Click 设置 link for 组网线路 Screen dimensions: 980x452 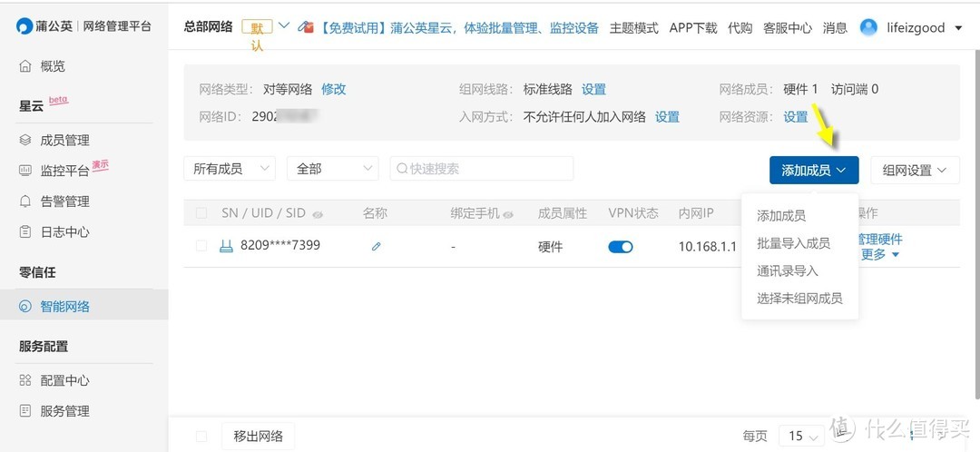point(593,89)
